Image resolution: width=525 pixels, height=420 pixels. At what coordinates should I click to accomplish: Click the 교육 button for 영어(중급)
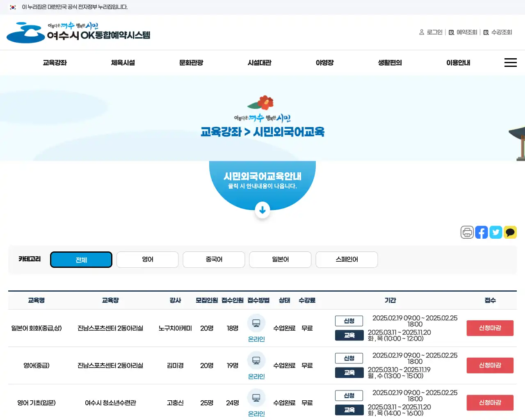tap(349, 372)
